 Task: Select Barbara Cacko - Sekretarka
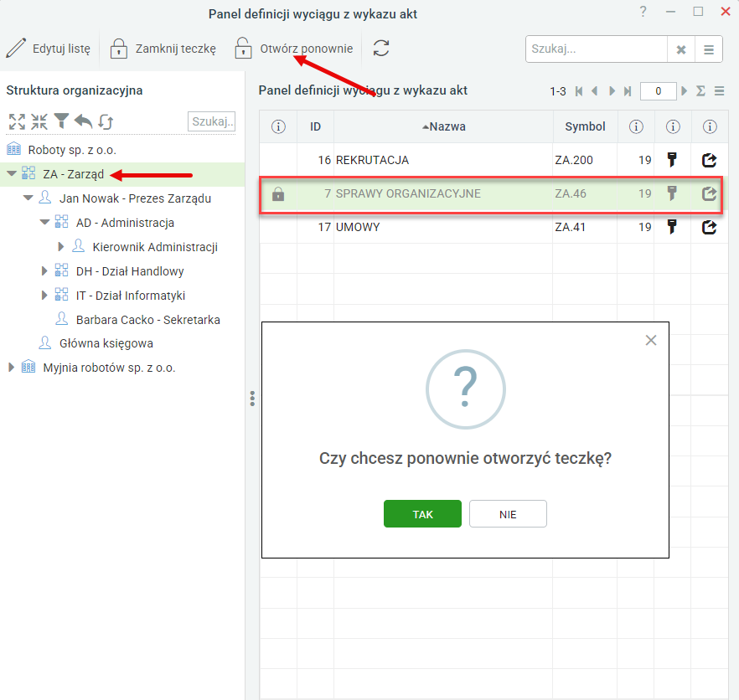(148, 320)
